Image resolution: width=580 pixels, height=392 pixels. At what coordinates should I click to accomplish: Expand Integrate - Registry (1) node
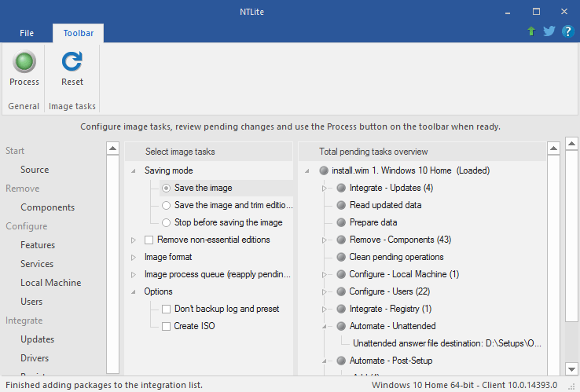pos(324,310)
